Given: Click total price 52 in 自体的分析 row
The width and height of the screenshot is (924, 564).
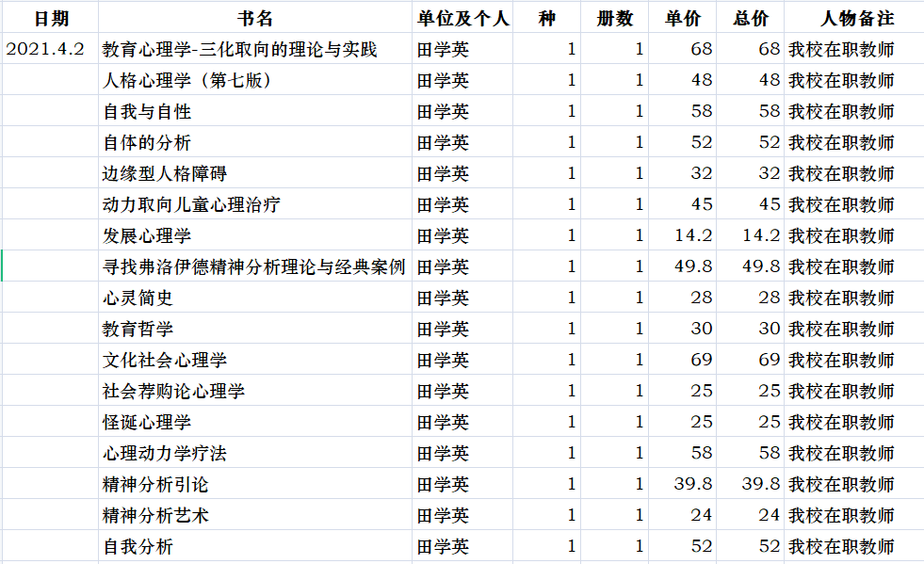Looking at the screenshot, I should pyautogui.click(x=750, y=142).
